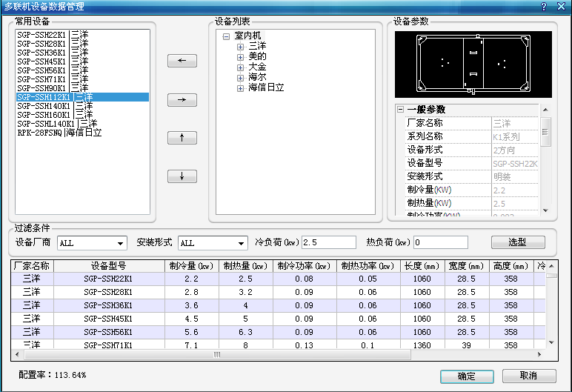Click the left arrow transfer button
572x392 pixels.
click(182, 61)
